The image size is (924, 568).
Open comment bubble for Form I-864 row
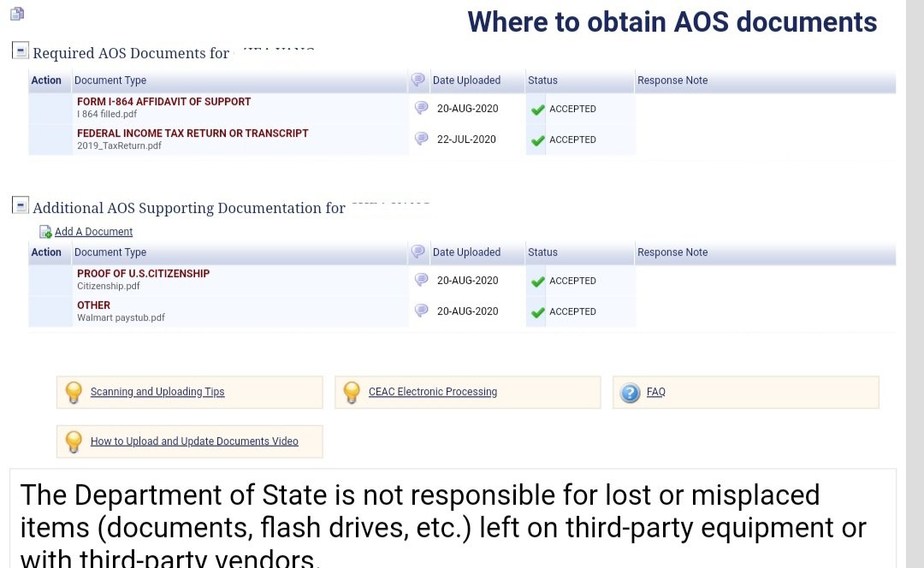[421, 108]
